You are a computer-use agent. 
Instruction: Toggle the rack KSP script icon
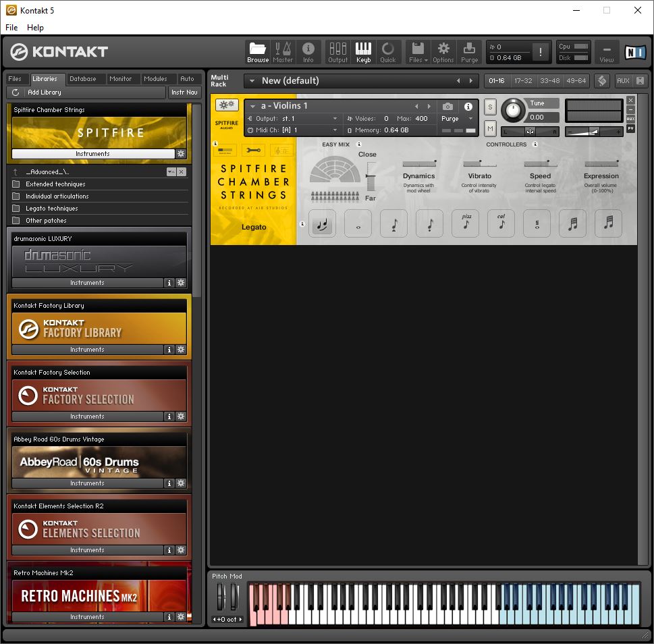tap(602, 80)
